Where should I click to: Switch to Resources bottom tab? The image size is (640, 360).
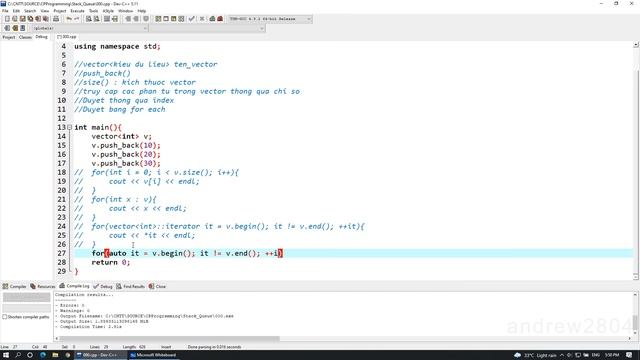coord(42,287)
